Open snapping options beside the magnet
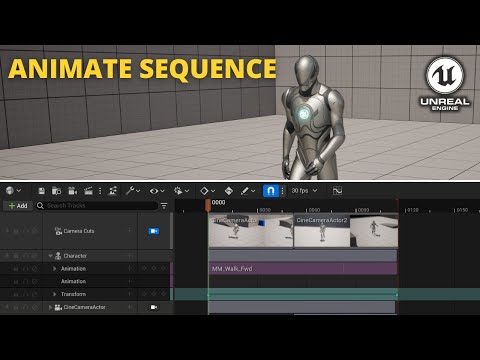The image size is (480, 360). point(283,191)
